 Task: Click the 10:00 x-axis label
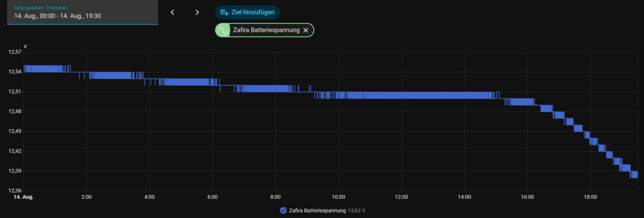(x=338, y=197)
